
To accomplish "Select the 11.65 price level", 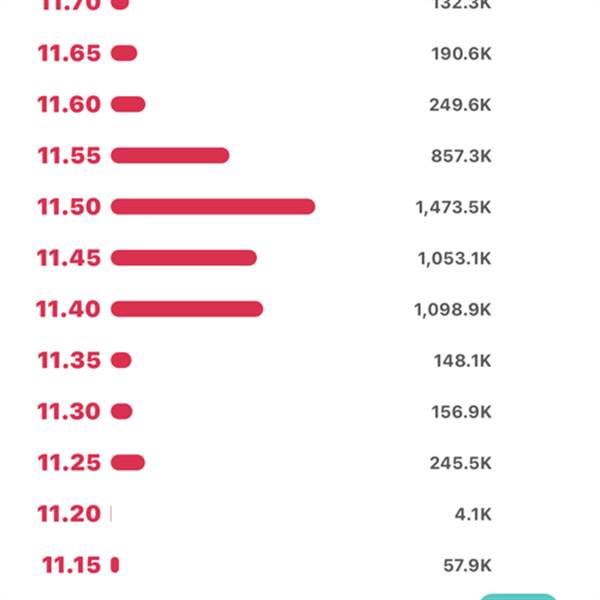I will pyautogui.click(x=69, y=53).
